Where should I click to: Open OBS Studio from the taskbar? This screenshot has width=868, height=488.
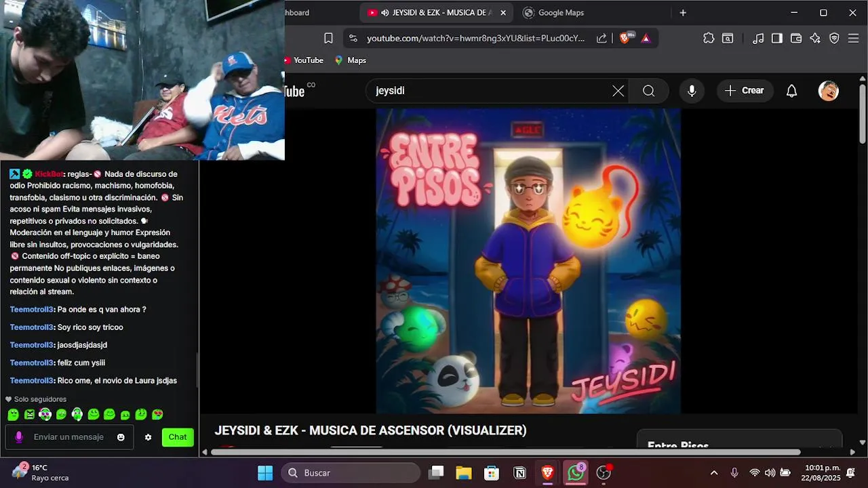point(604,472)
